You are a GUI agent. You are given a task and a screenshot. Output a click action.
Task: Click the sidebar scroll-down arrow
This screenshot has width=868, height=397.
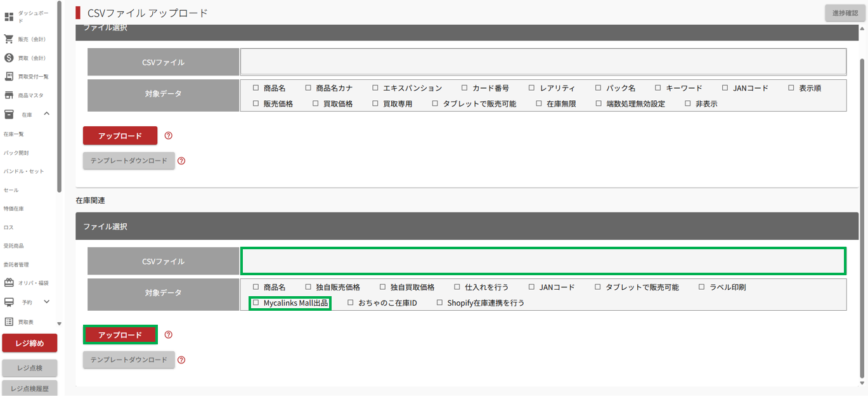[60, 324]
